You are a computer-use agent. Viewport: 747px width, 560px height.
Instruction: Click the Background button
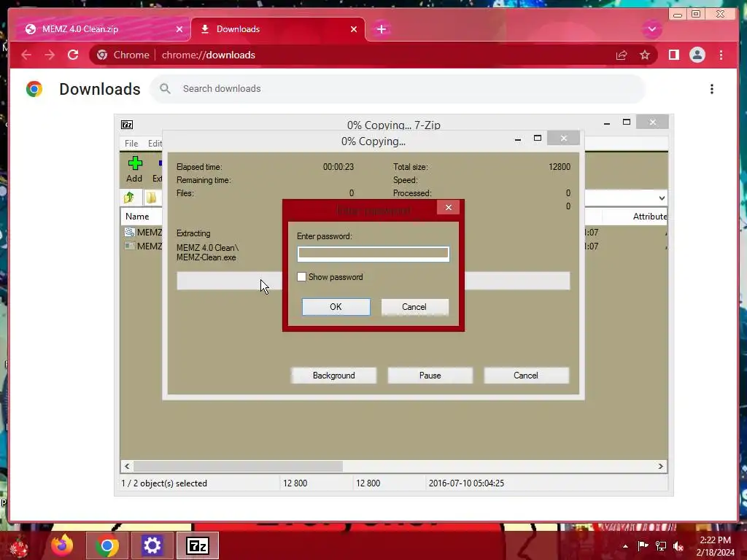click(x=333, y=376)
